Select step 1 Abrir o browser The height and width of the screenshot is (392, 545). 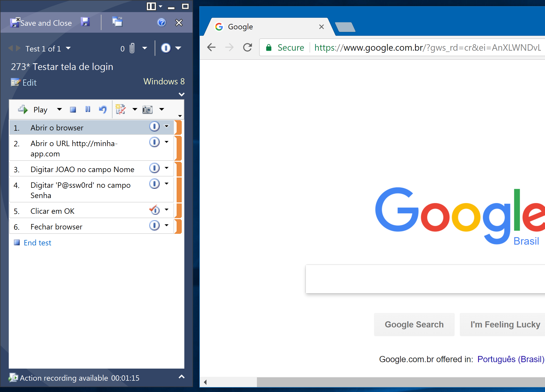click(x=92, y=128)
